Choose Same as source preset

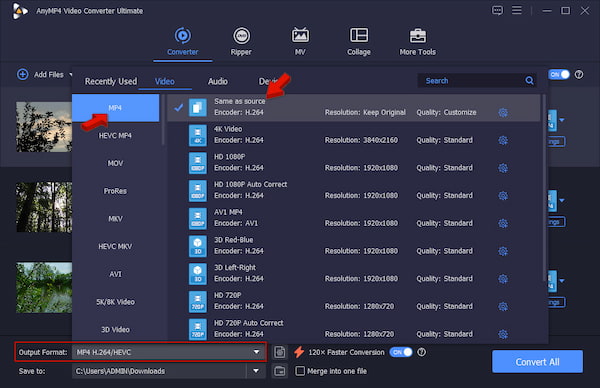point(354,108)
